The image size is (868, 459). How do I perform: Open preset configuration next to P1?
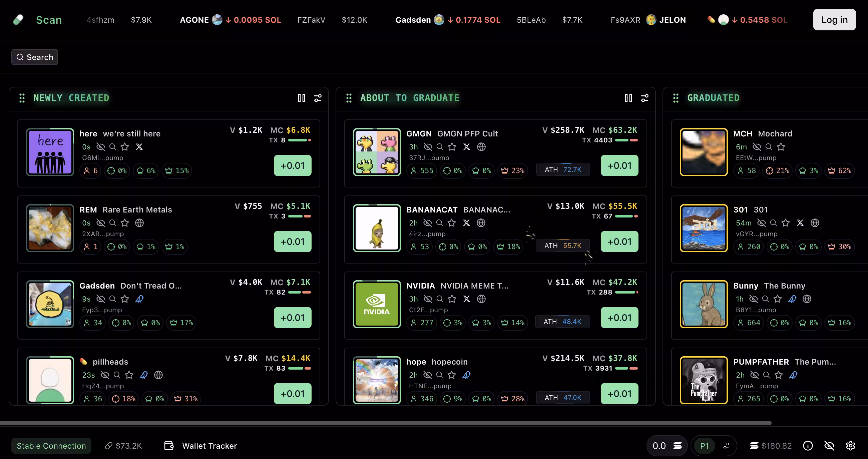727,446
